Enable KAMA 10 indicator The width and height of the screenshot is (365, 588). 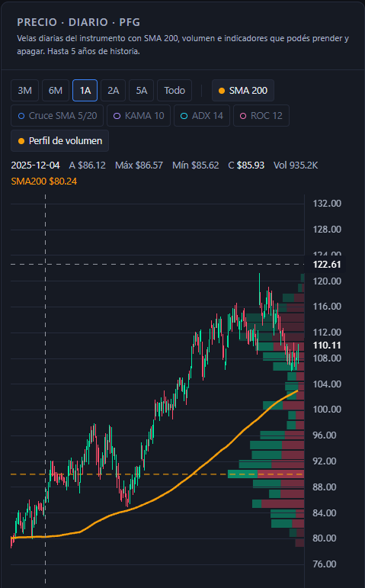coord(139,115)
